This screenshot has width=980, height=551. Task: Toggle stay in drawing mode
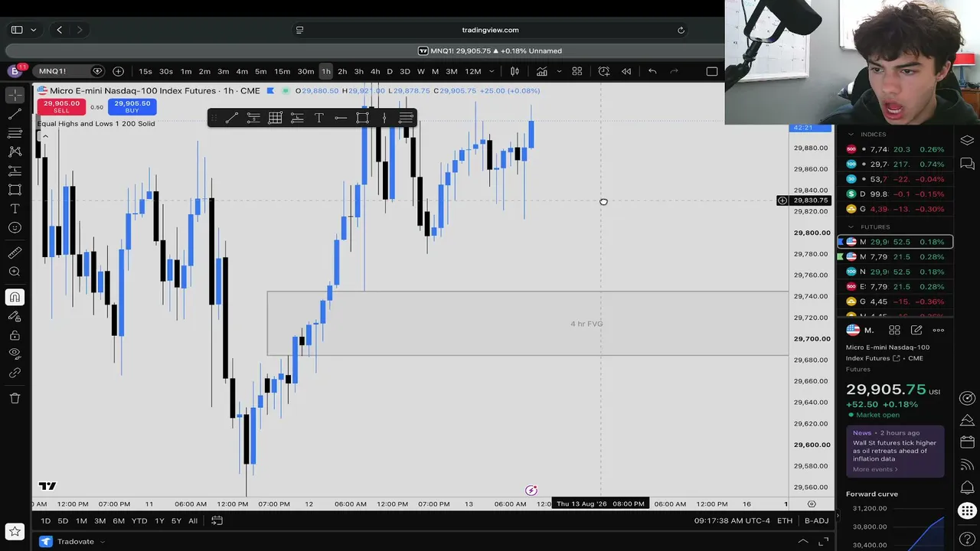coord(15,316)
